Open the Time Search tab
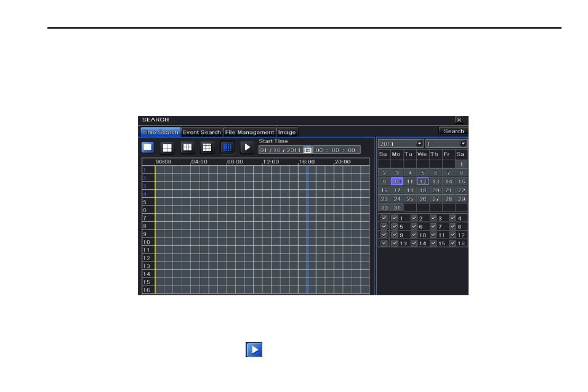 (160, 132)
